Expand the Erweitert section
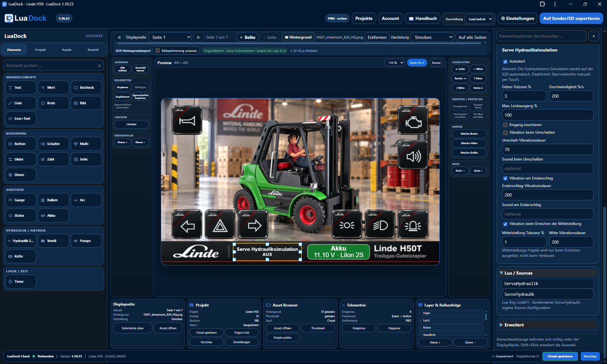Viewport: 607px width, 364px height. coord(548,325)
